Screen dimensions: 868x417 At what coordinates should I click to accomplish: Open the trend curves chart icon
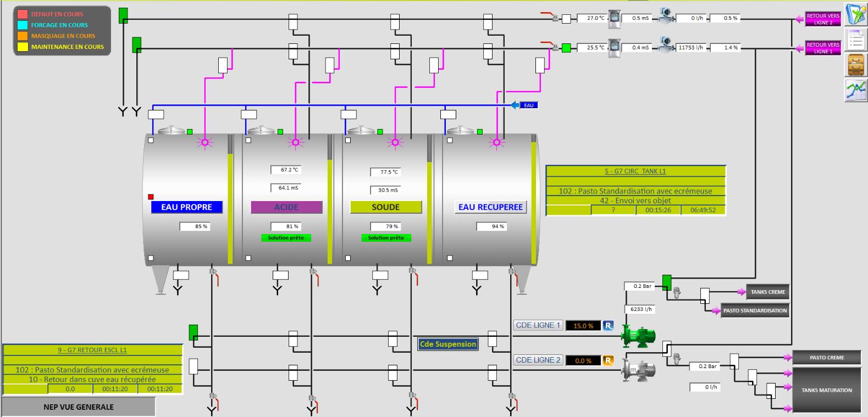click(x=855, y=90)
